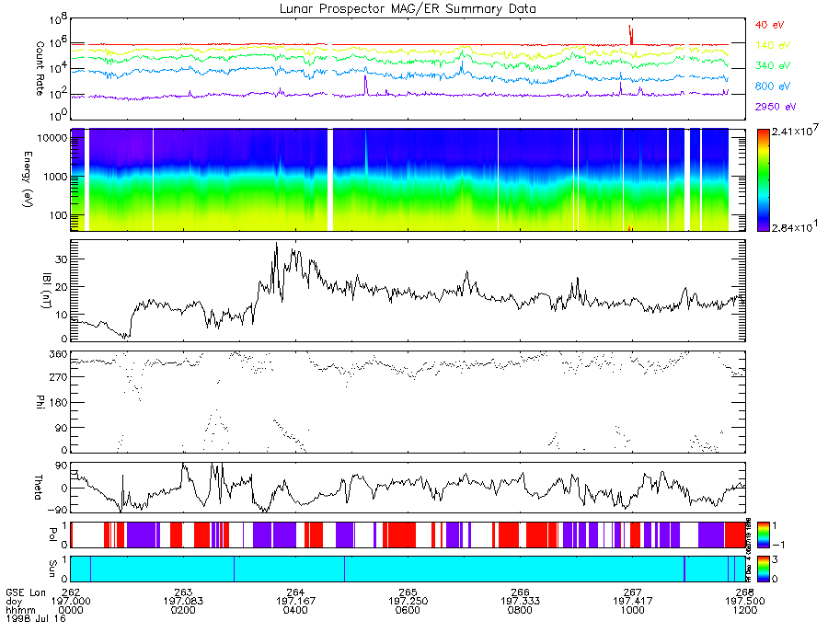Click the '2.84×10^1' color bar minimum value
Viewport: 828px width, 644px height.
tap(795, 226)
